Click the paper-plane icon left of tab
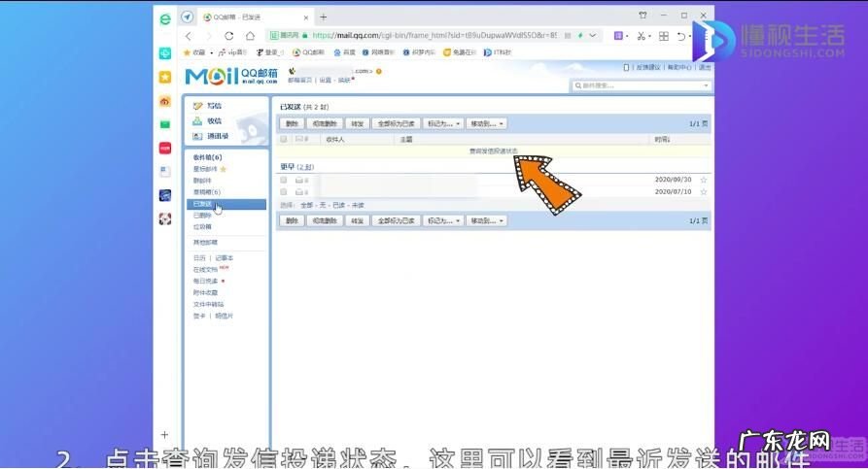 pos(187,17)
